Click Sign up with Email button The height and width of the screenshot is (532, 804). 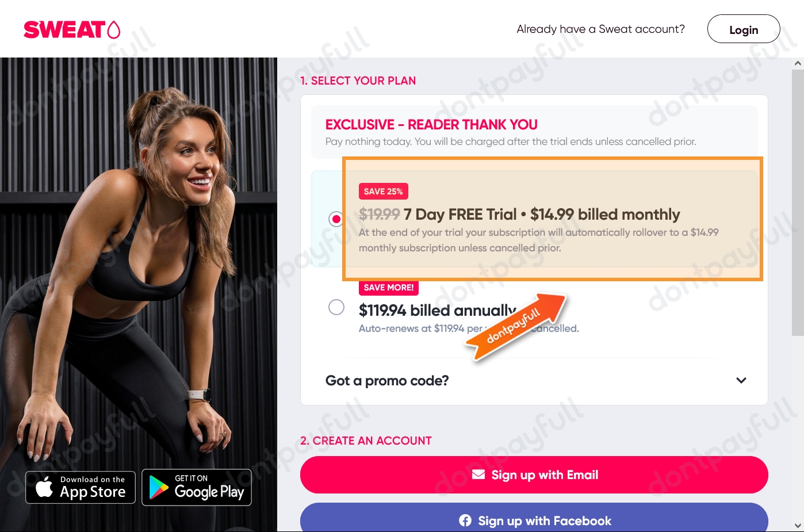pyautogui.click(x=534, y=474)
